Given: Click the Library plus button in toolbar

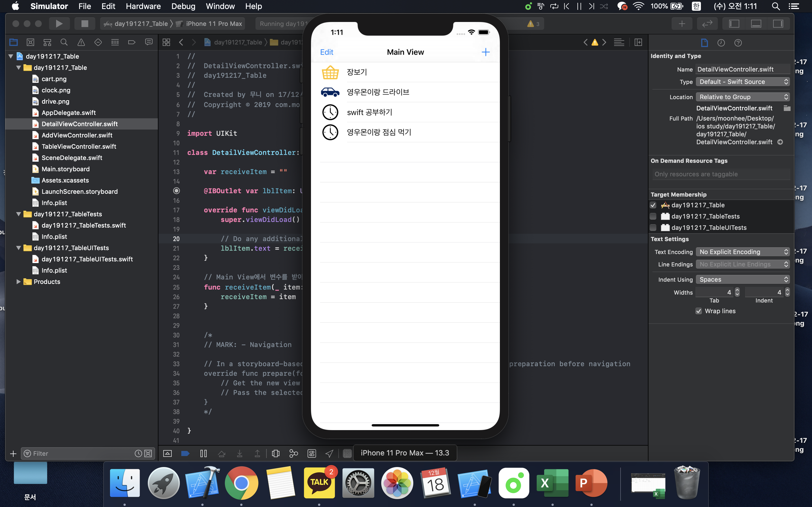Looking at the screenshot, I should (681, 23).
